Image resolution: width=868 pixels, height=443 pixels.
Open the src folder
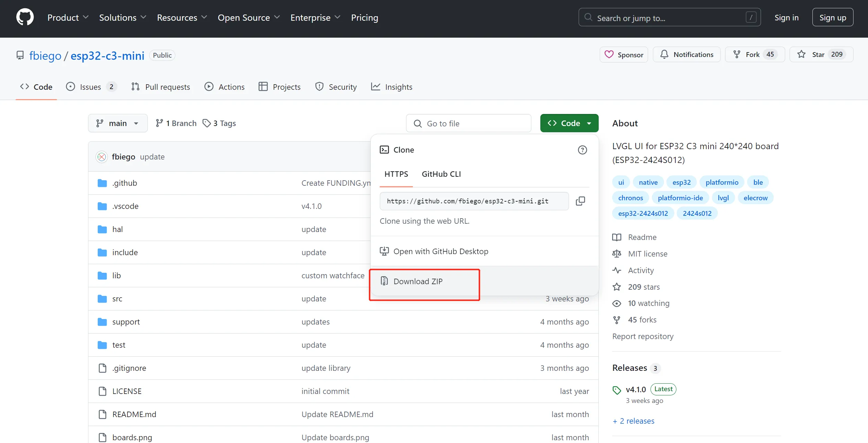(x=117, y=299)
